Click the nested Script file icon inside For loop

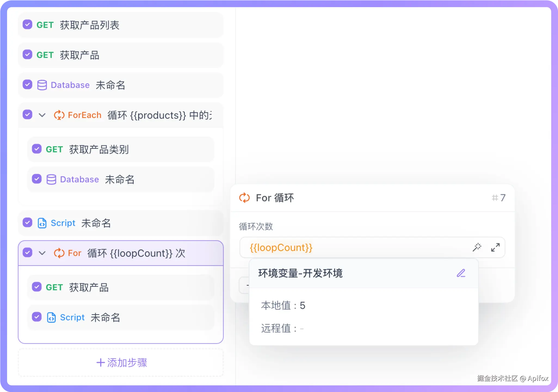pos(51,317)
